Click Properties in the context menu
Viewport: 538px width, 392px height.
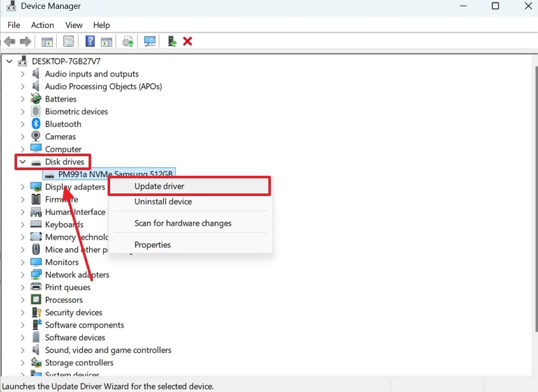[x=152, y=245]
